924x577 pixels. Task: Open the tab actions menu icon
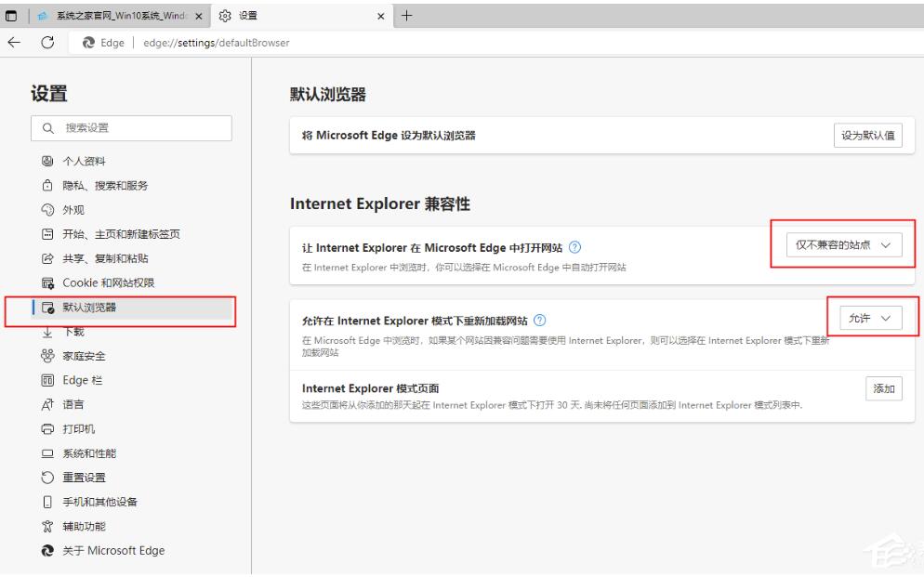pyautogui.click(x=10, y=16)
